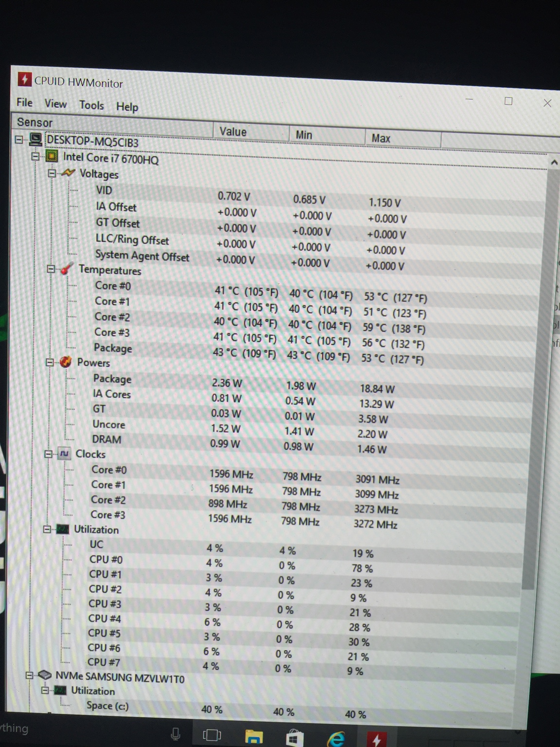This screenshot has height=747, width=560.
Task: Click the Max column header
Action: (402, 138)
